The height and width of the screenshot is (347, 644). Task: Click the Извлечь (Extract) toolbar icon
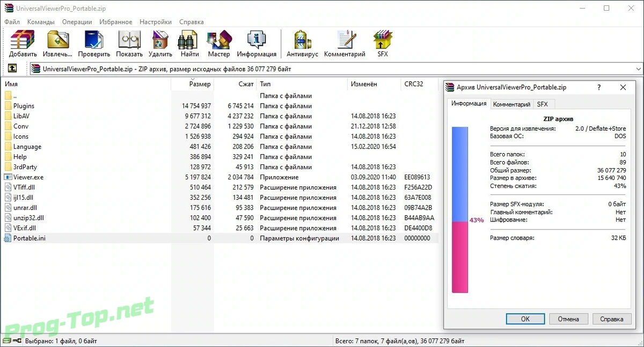tap(57, 40)
